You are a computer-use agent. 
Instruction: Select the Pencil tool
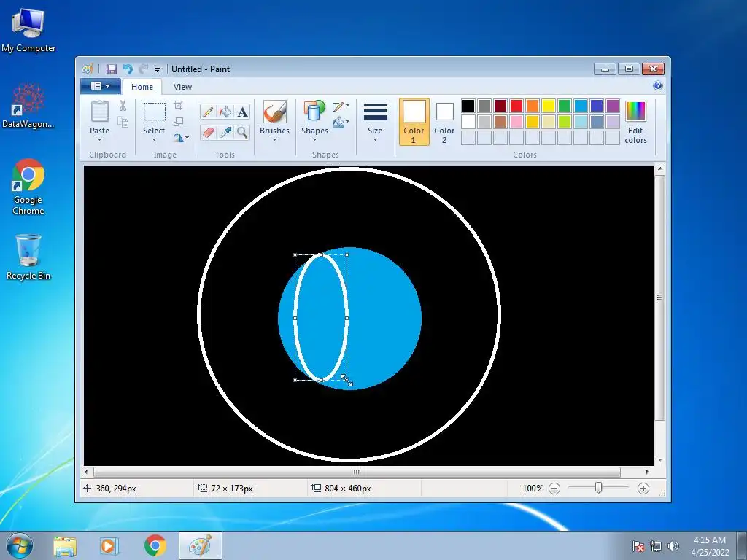click(208, 112)
